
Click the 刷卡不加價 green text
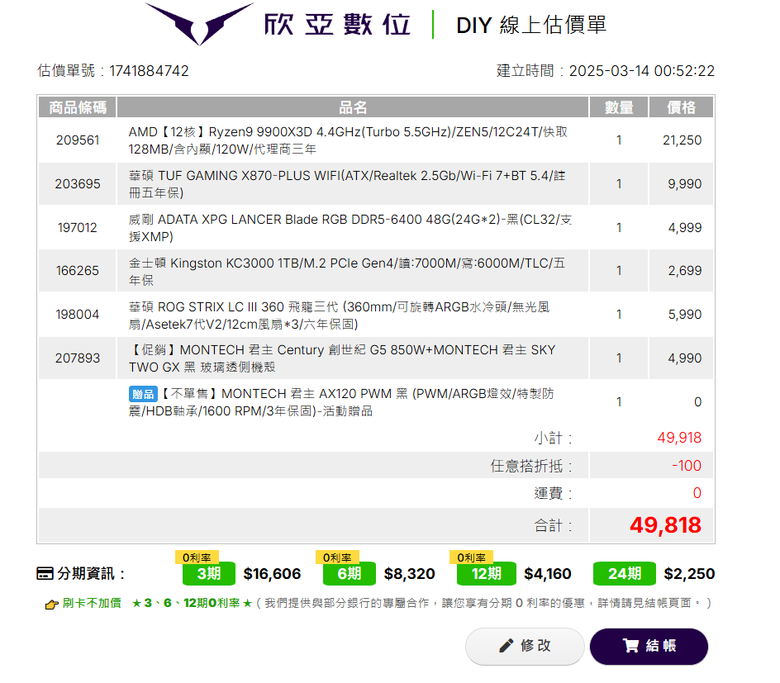coord(92,603)
